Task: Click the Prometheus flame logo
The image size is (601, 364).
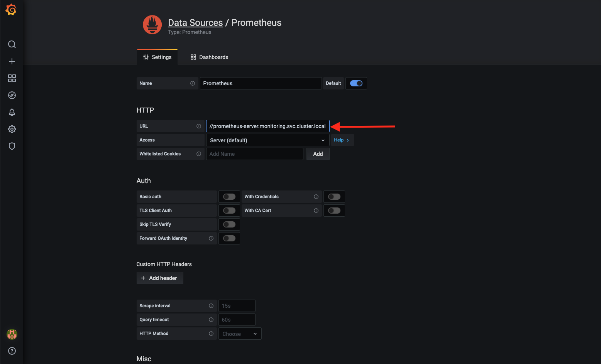Action: point(152,25)
